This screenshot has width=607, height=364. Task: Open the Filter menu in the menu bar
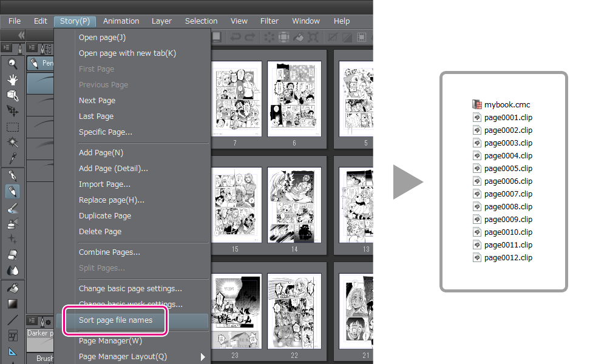click(x=270, y=21)
